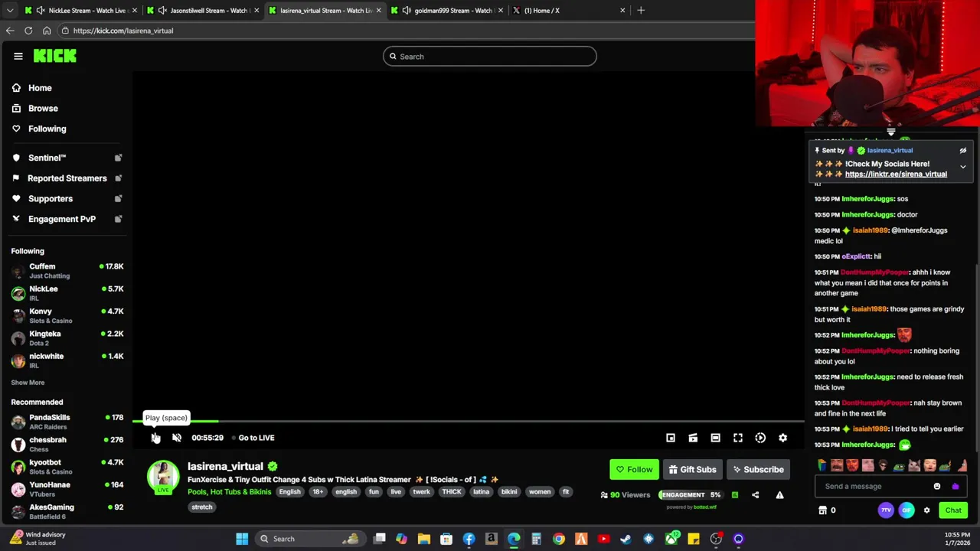The image size is (980, 551).
Task: Click lock icon next to Supporters
Action: [x=118, y=199]
